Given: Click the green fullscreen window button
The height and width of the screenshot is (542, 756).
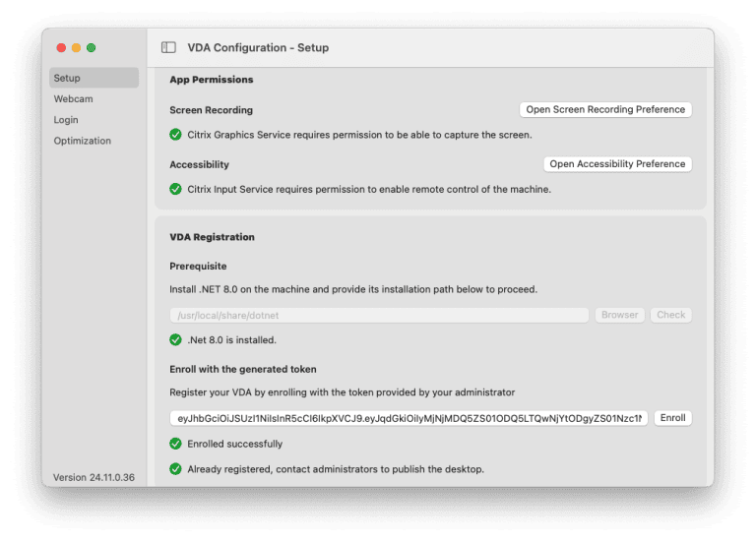Looking at the screenshot, I should (x=92, y=47).
